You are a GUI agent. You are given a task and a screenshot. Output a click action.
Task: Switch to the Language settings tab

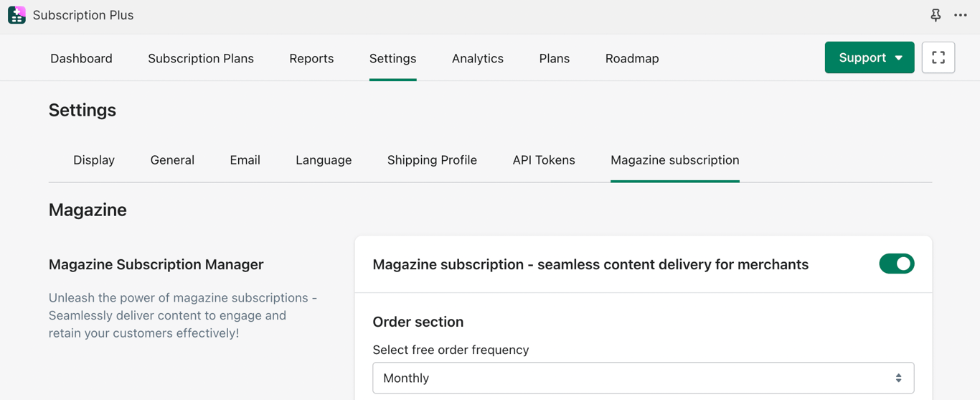pyautogui.click(x=324, y=160)
